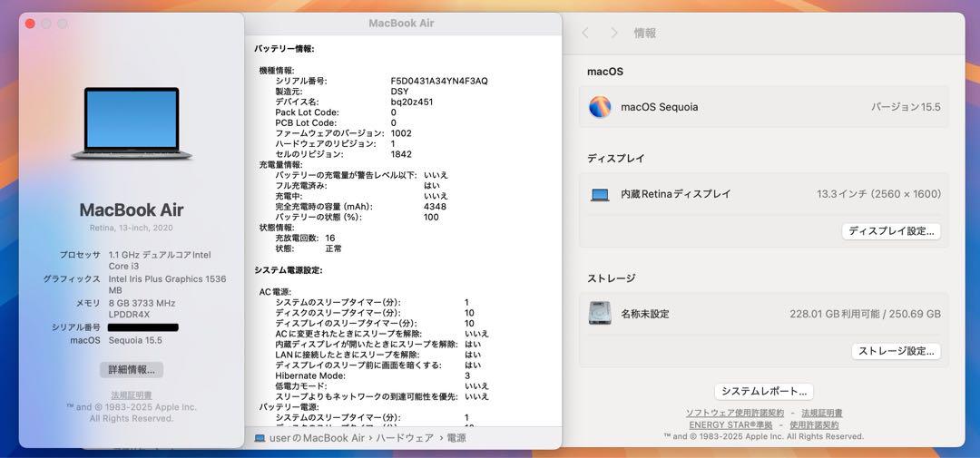
Task: Click the storage disk drive icon
Action: [600, 313]
